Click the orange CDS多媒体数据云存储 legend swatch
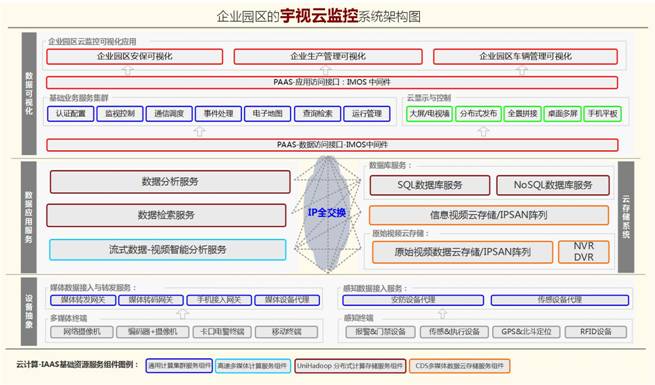 pyautogui.click(x=460, y=366)
